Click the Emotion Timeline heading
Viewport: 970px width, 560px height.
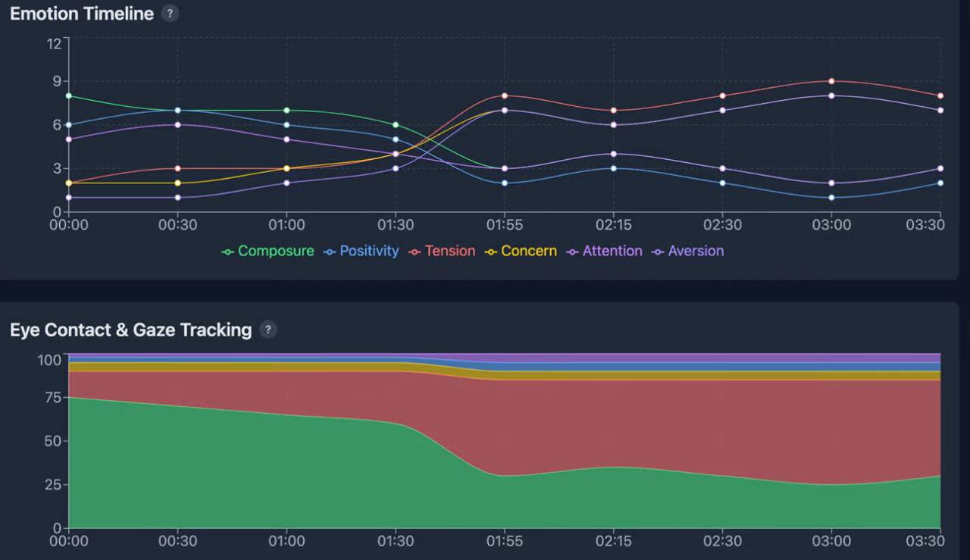click(x=82, y=14)
